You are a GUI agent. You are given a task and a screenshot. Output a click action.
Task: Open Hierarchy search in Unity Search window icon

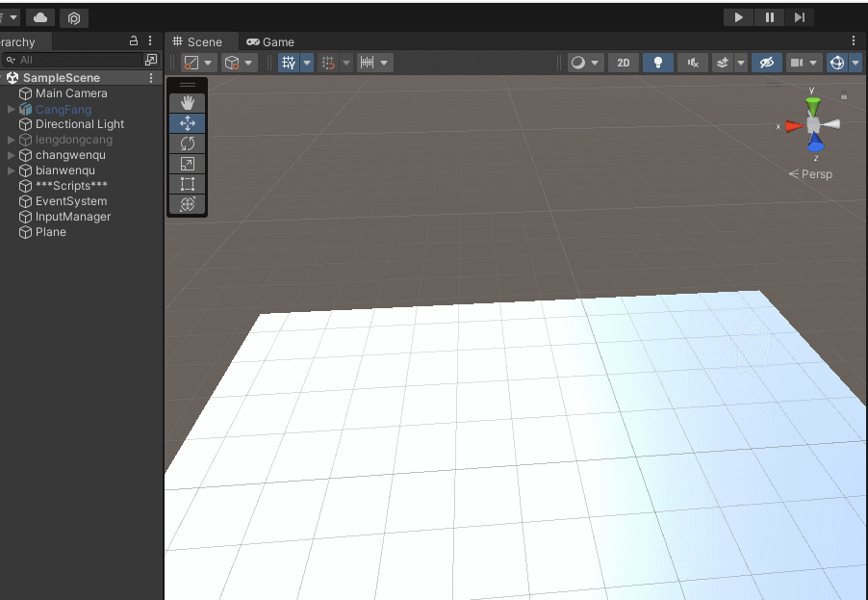click(150, 60)
